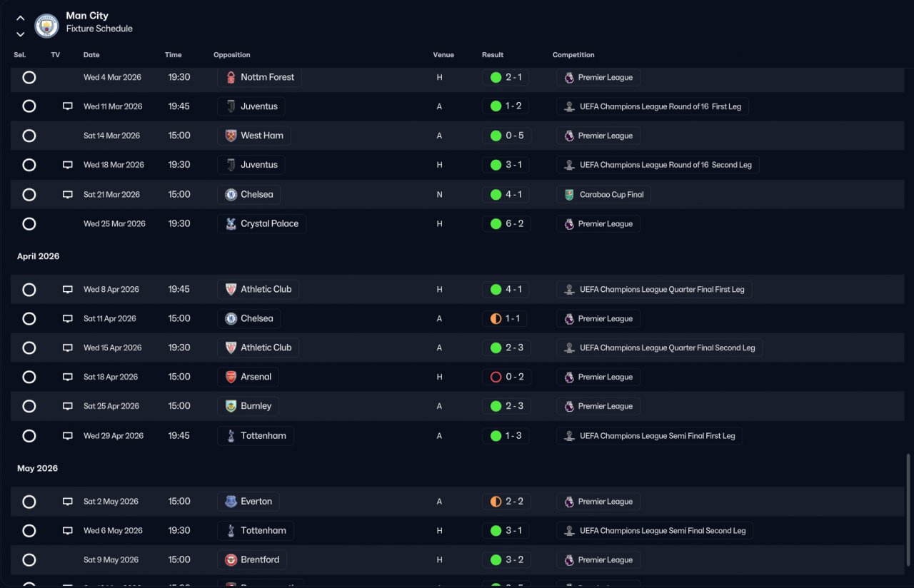Image resolution: width=914 pixels, height=588 pixels.
Task: Sort fixtures by the Date column header
Action: (91, 55)
